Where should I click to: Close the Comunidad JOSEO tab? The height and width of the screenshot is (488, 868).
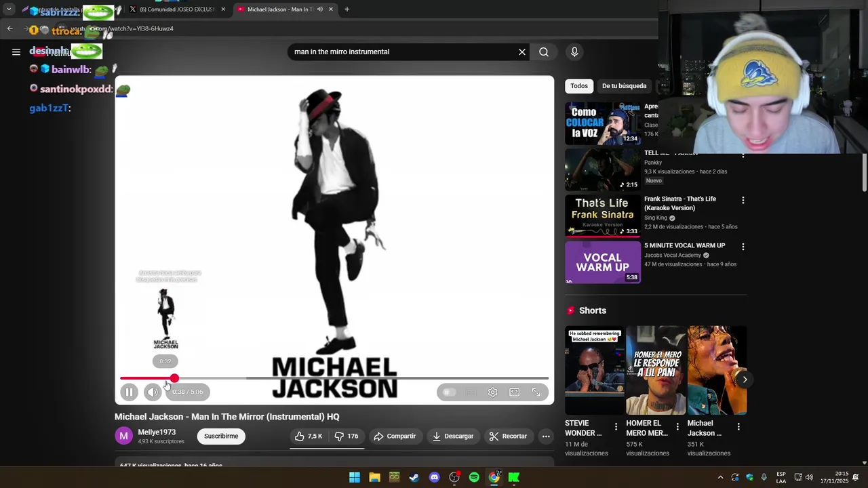coord(223,9)
